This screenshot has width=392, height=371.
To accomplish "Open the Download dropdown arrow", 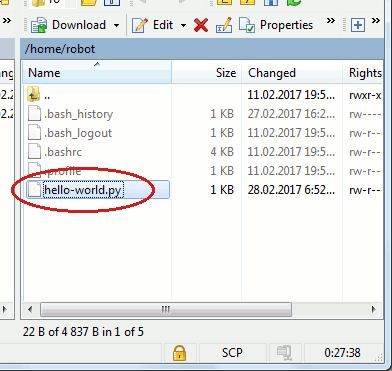I will (x=116, y=25).
